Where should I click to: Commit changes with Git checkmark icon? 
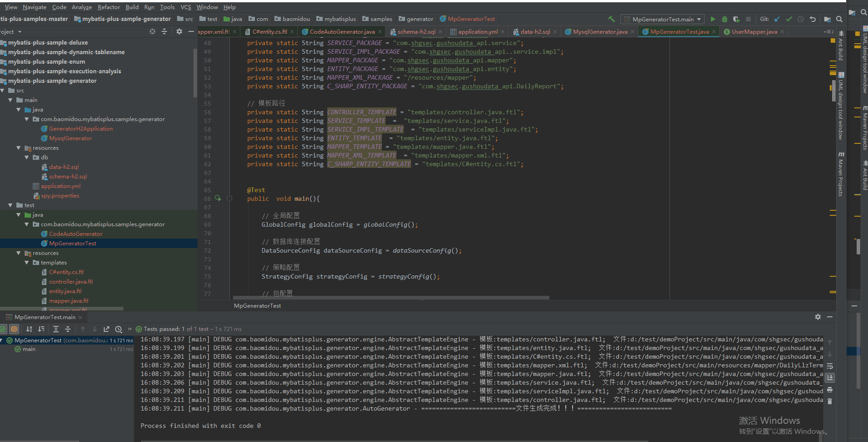click(789, 19)
